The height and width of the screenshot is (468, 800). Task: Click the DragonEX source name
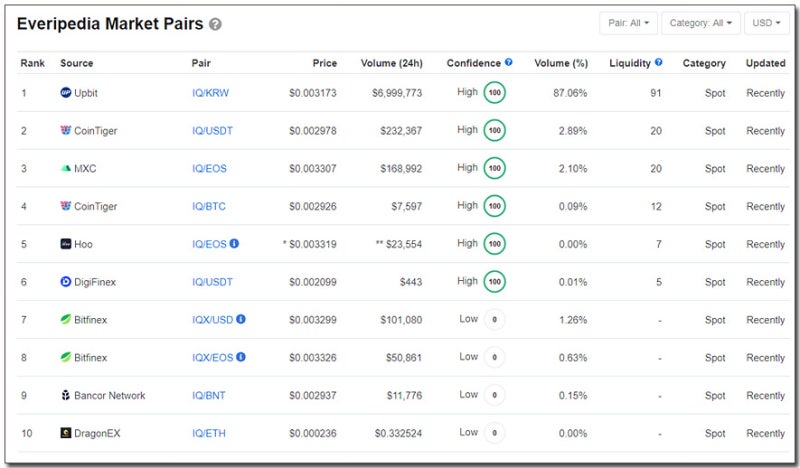pos(97,433)
